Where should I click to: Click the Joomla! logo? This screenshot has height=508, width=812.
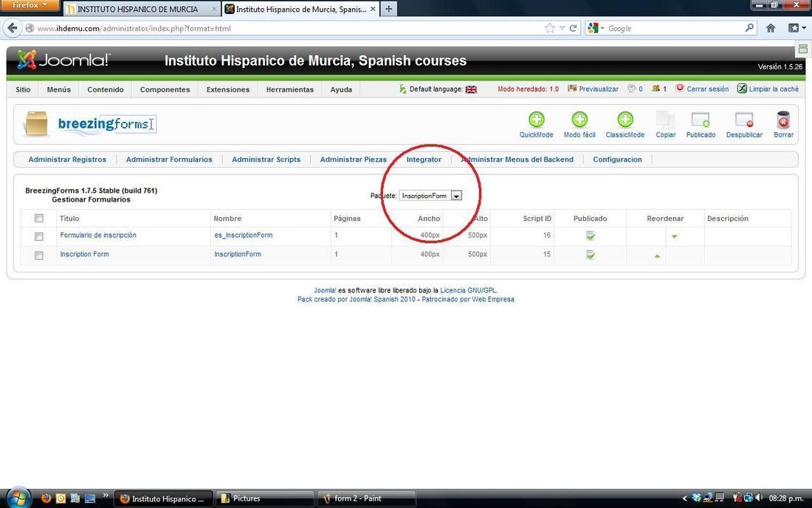(63, 60)
